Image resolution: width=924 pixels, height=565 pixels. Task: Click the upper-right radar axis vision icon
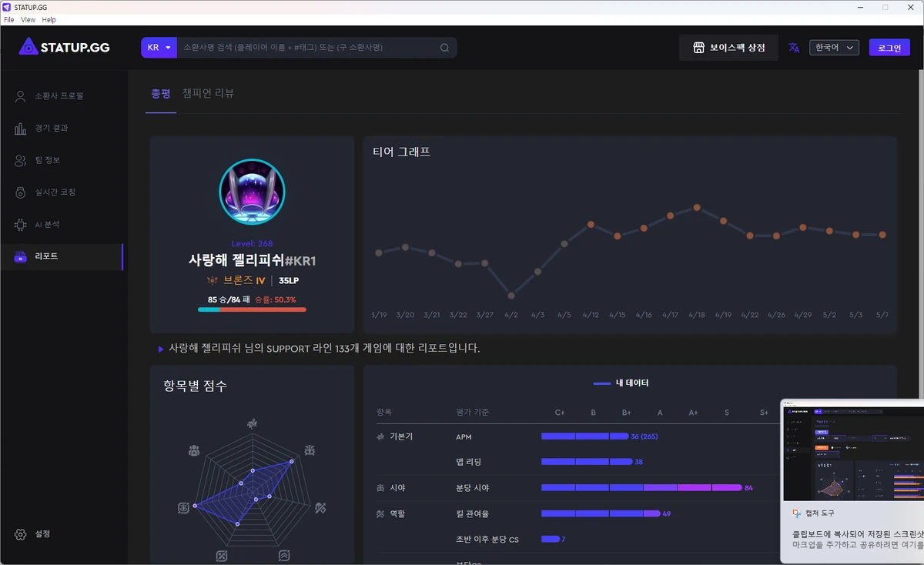(x=310, y=450)
